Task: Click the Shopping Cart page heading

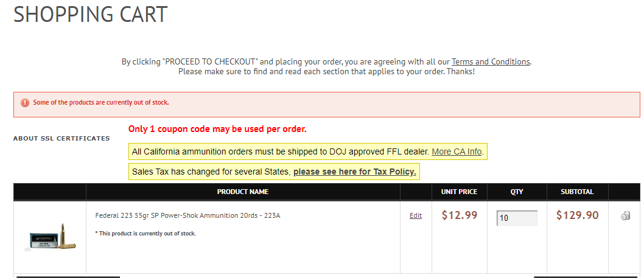Action: [90, 15]
